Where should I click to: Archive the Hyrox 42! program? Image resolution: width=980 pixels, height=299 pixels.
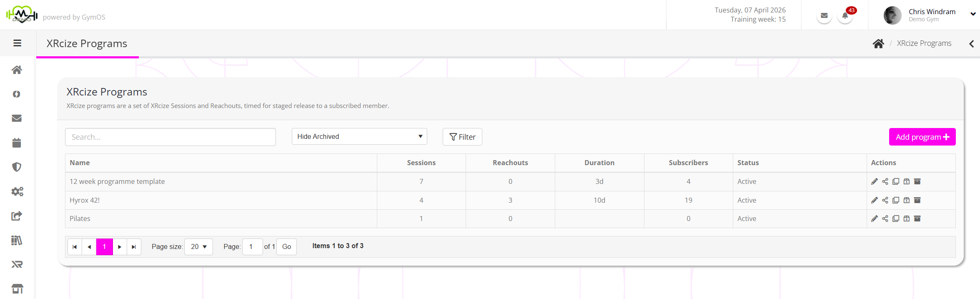pos(917,200)
